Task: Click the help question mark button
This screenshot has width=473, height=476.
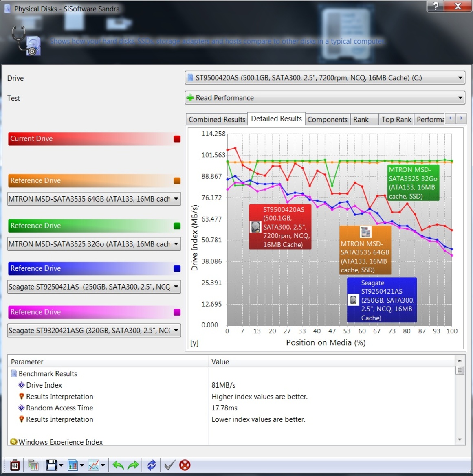Action: point(436,6)
